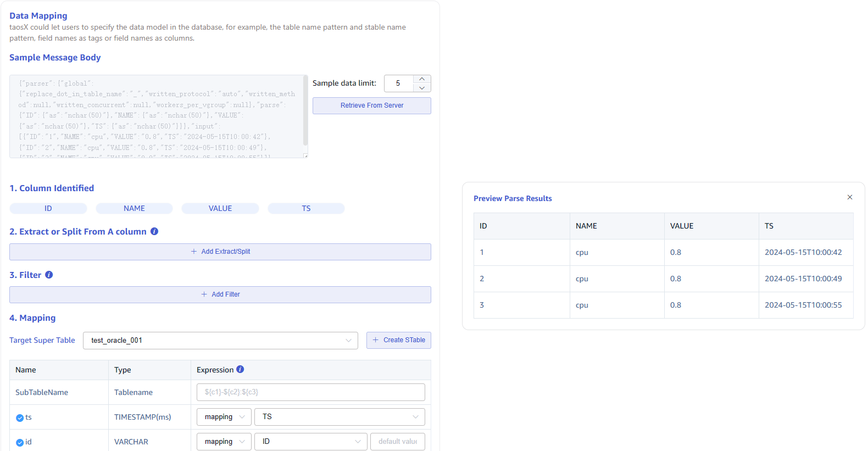This screenshot has width=868, height=451.
Task: Toggle the id field checkmark
Action: coord(20,442)
